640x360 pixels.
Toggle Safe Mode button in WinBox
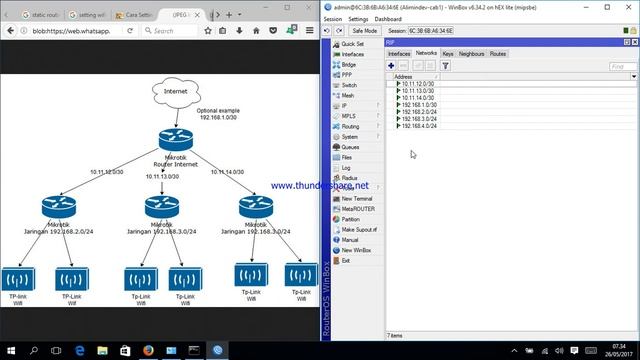click(364, 31)
